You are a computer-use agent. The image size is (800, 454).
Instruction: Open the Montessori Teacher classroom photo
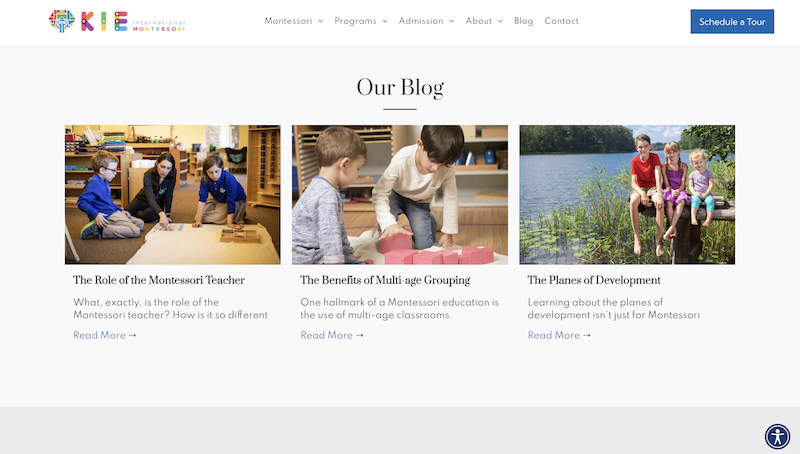click(x=172, y=194)
